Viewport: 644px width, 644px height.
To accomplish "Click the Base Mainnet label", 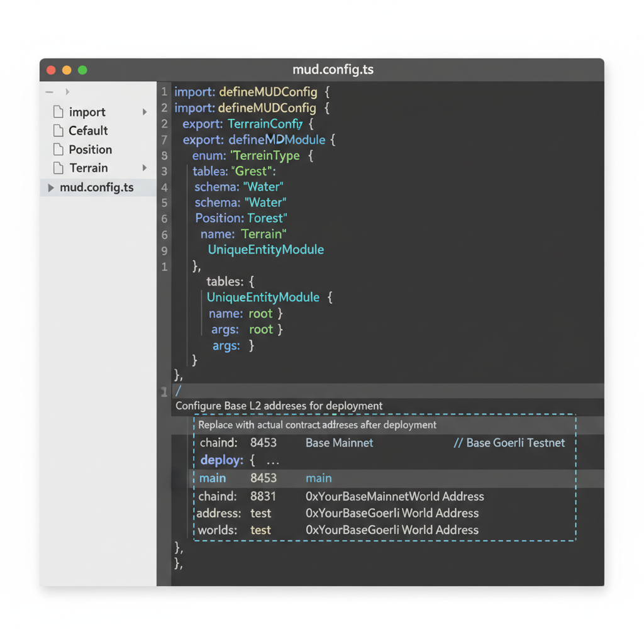I will tap(339, 443).
